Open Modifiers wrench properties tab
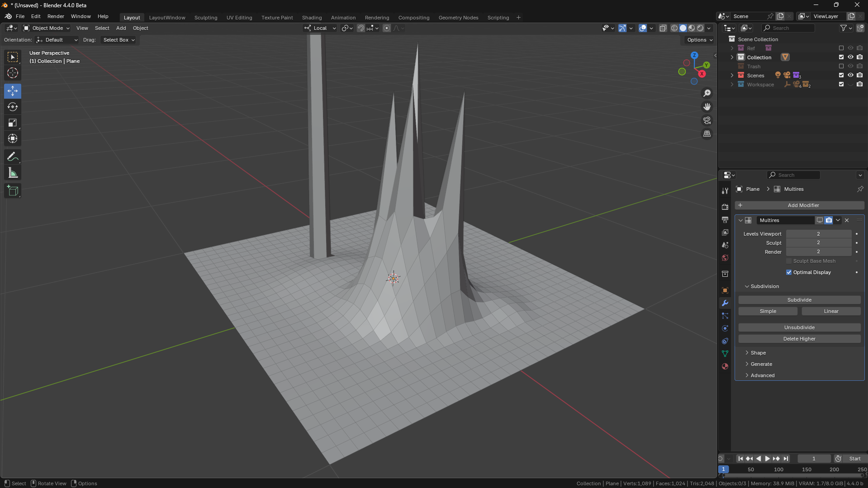 point(725,303)
